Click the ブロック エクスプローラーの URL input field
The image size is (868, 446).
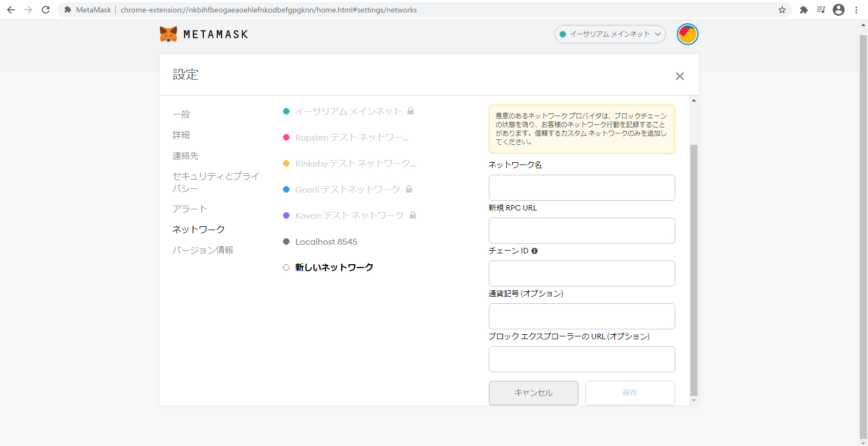pyautogui.click(x=582, y=359)
